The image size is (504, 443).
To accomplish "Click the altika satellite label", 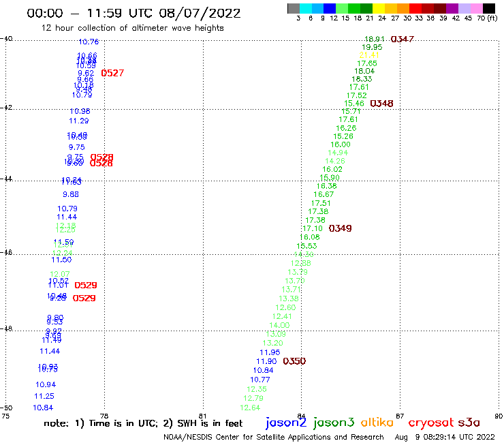I will pyautogui.click(x=377, y=423).
